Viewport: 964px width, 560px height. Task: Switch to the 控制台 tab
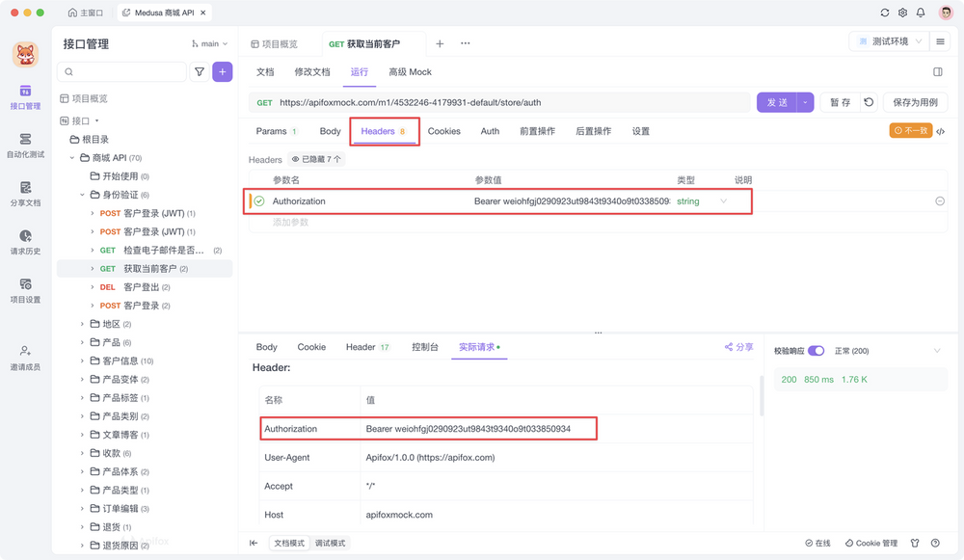tap(425, 347)
